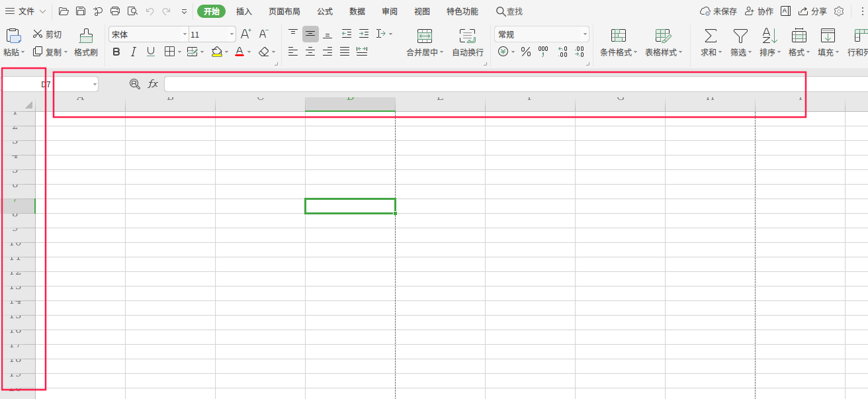This screenshot has height=399, width=868.
Task: Switch to the 公式 tab
Action: pos(325,11)
